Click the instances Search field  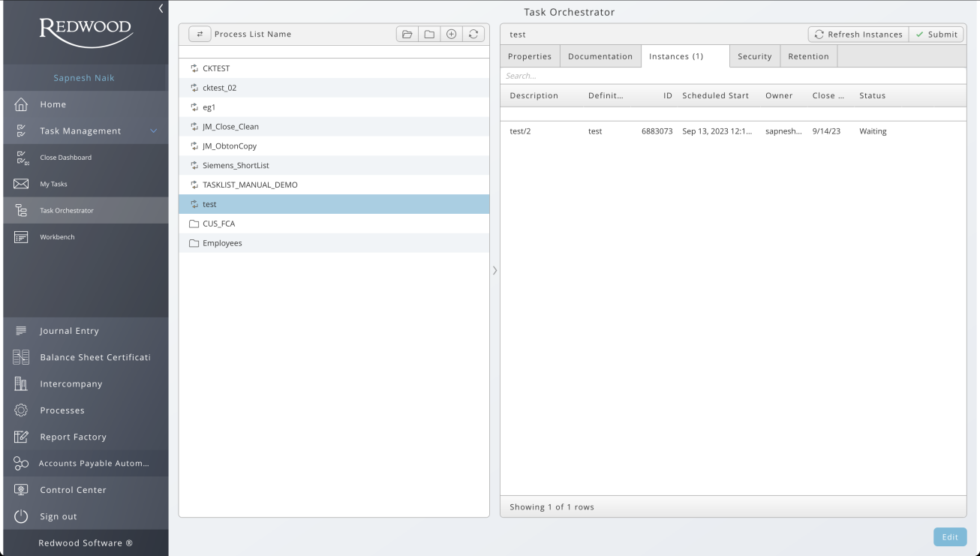tap(733, 76)
